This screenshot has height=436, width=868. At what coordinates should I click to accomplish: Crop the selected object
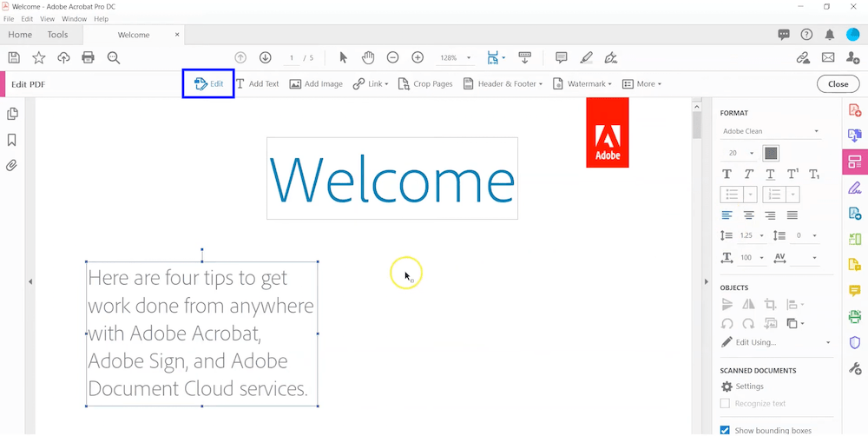(x=769, y=304)
